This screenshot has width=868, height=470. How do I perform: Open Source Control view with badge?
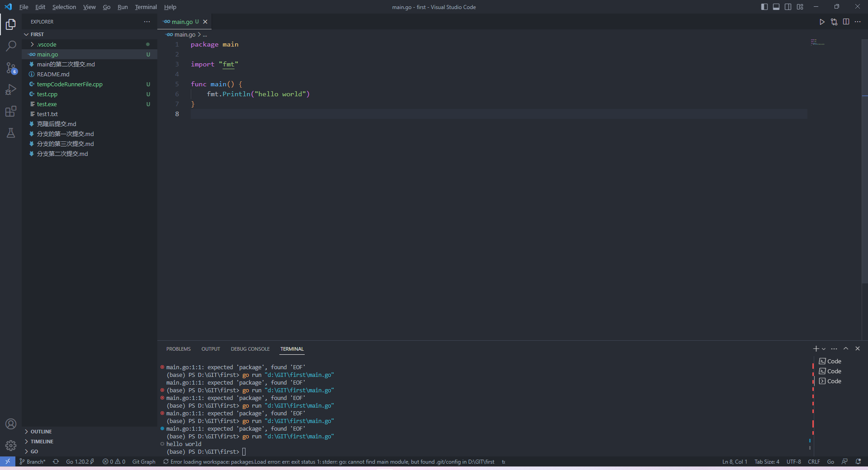coord(11,68)
